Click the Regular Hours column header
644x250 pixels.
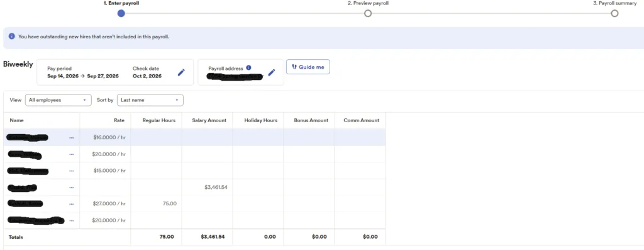click(x=159, y=120)
